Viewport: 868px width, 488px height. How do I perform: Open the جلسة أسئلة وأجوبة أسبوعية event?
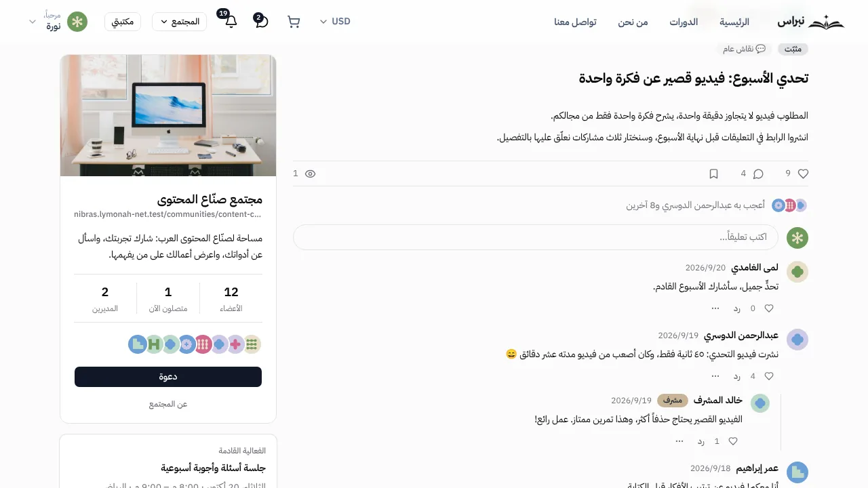click(213, 468)
